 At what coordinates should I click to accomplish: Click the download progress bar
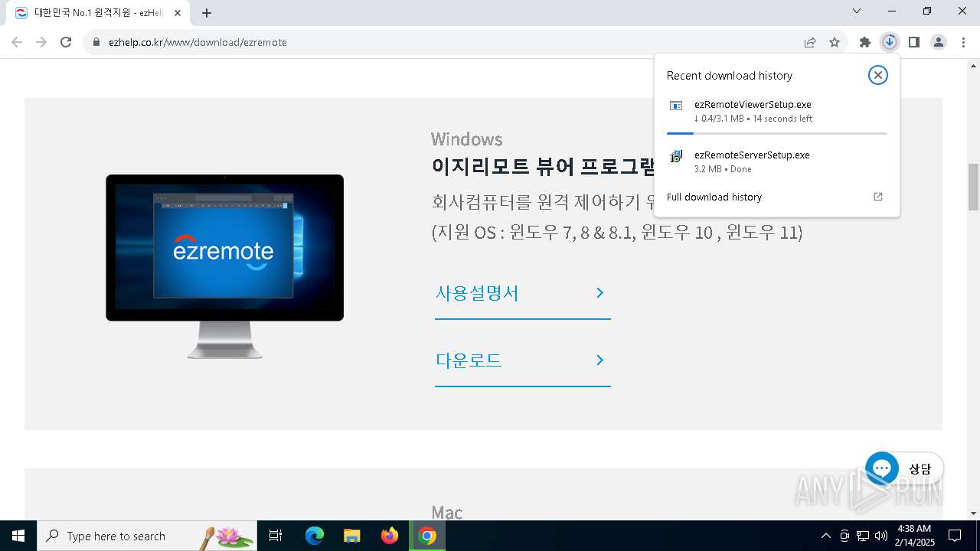point(777,133)
